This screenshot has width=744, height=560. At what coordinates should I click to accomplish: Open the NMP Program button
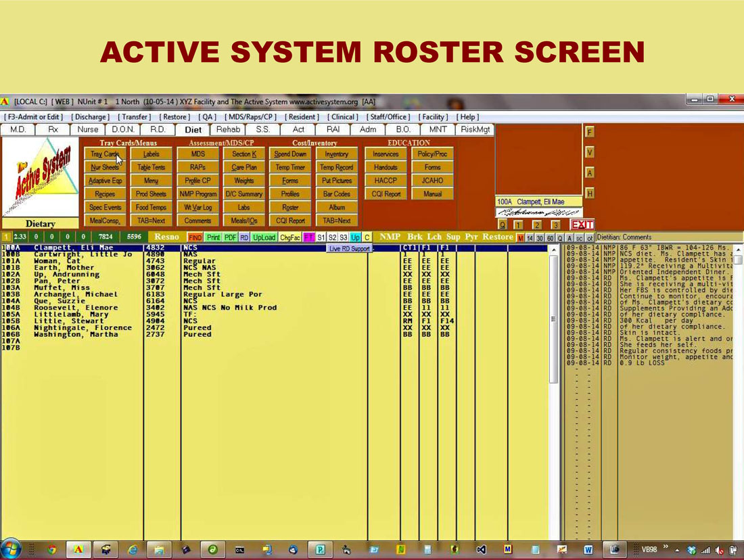pos(198,193)
